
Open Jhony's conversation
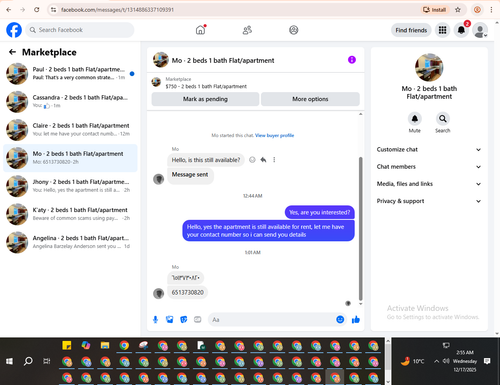tap(70, 186)
